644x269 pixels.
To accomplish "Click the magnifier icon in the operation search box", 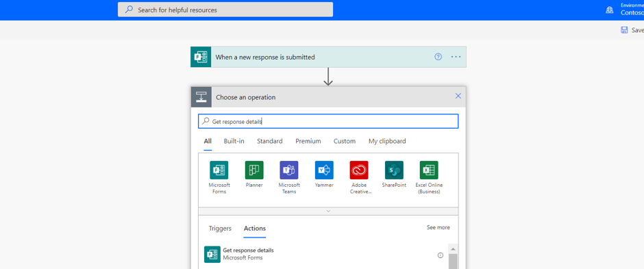I will 206,121.
